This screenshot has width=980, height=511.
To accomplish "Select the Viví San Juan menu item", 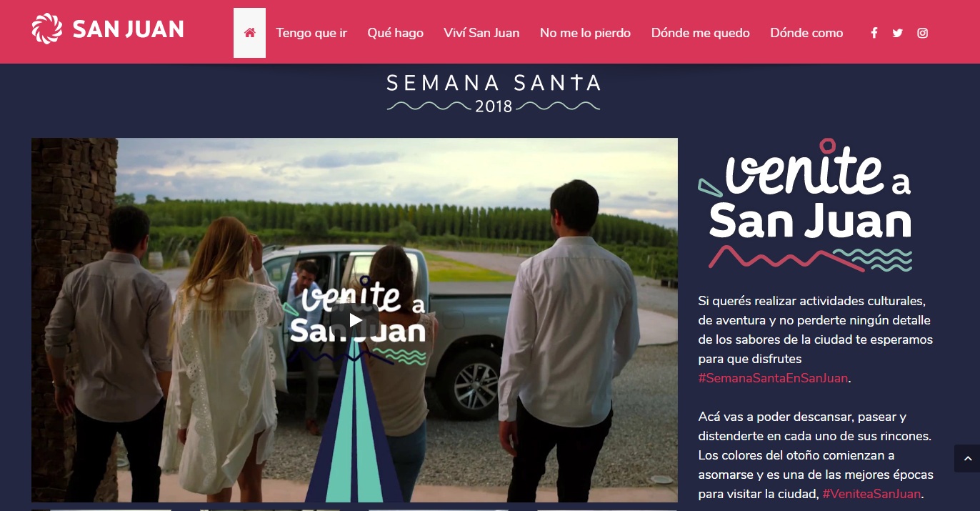I will tap(481, 33).
